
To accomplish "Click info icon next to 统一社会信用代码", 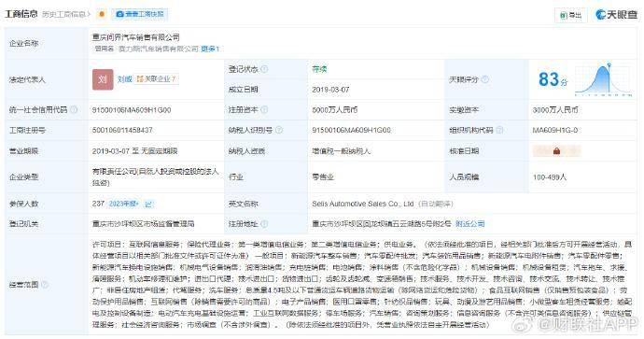I will point(74,109).
